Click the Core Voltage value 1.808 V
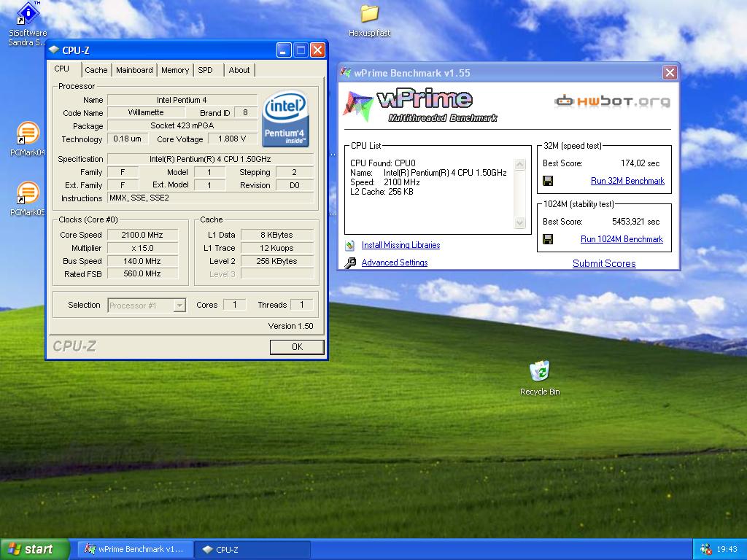Viewport: 747px width, 560px height. pyautogui.click(x=232, y=139)
